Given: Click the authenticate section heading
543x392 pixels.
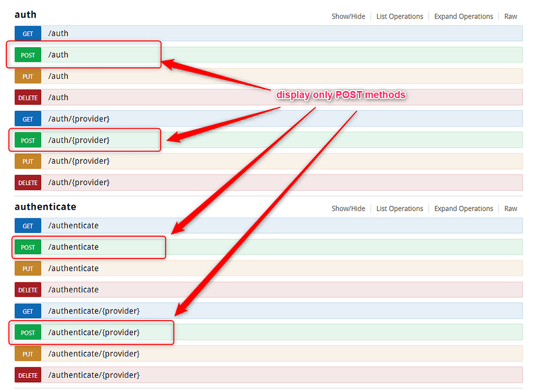Looking at the screenshot, I should click(45, 207).
